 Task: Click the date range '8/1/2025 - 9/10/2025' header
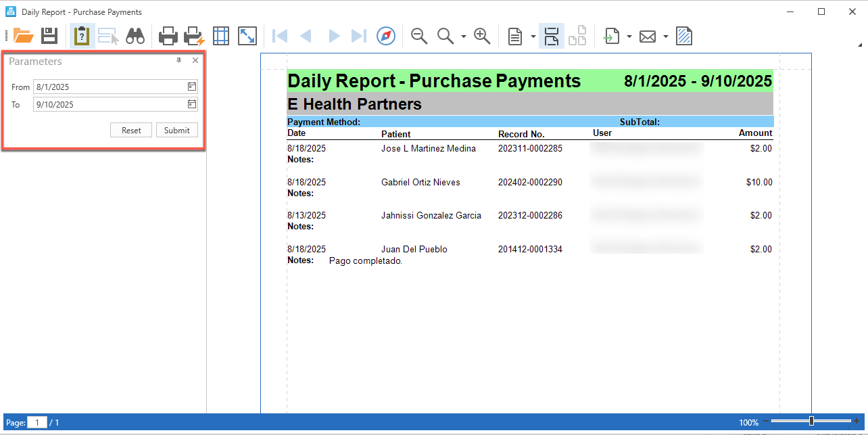pos(698,81)
